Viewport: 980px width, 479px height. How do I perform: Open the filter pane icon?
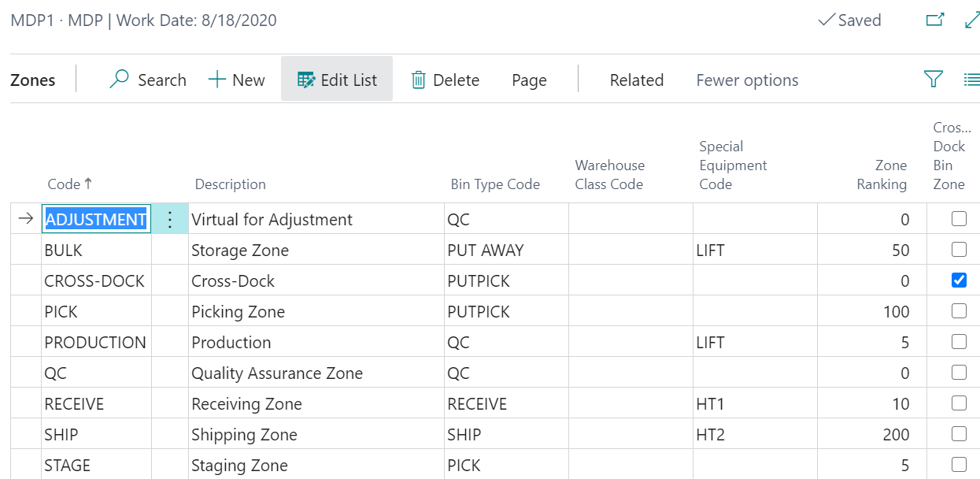click(933, 79)
